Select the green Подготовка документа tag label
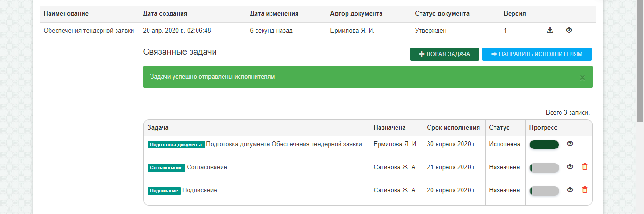This screenshot has height=214, width=644. tap(176, 145)
